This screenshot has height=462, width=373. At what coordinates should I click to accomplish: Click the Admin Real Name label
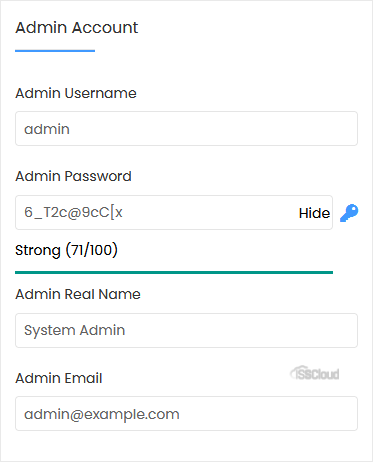[78, 294]
